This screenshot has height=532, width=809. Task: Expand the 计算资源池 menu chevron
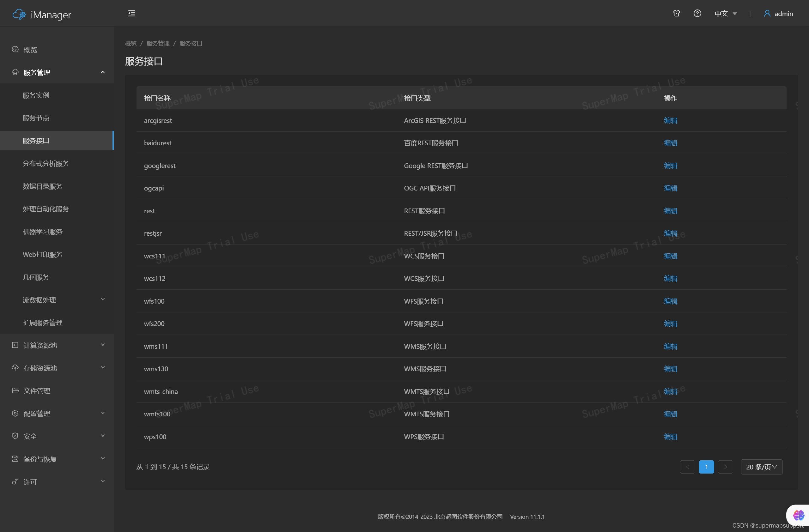tap(103, 345)
